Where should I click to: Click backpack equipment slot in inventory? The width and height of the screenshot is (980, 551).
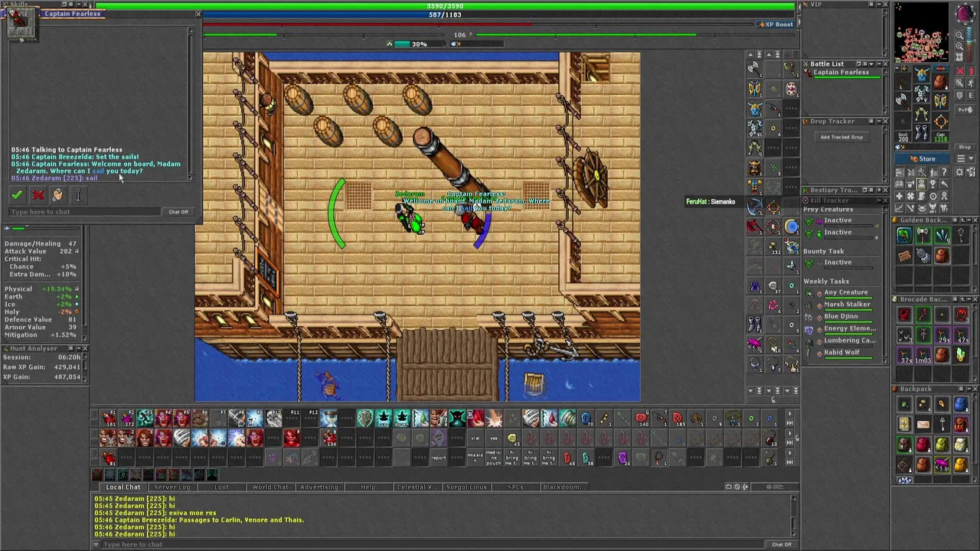pos(941,83)
